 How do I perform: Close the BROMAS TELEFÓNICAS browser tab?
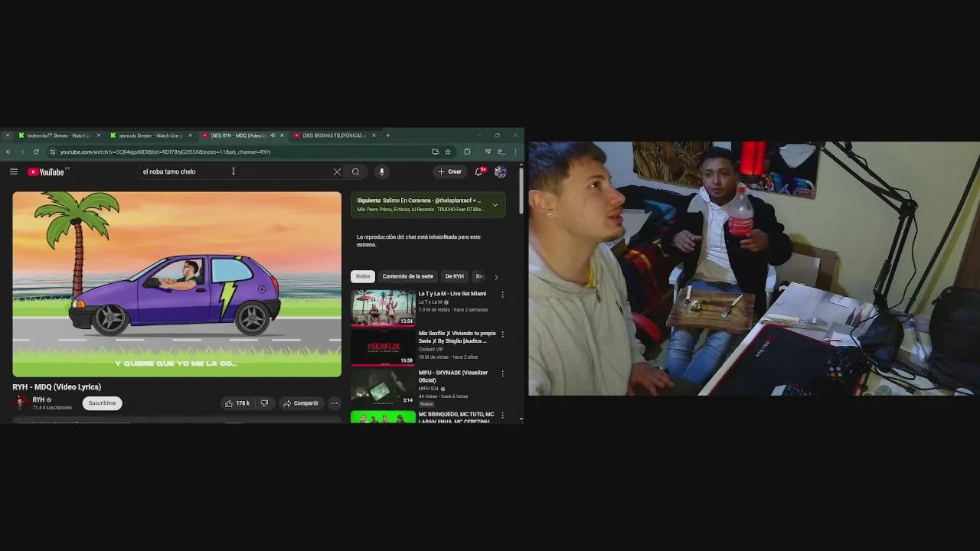pyautogui.click(x=374, y=135)
